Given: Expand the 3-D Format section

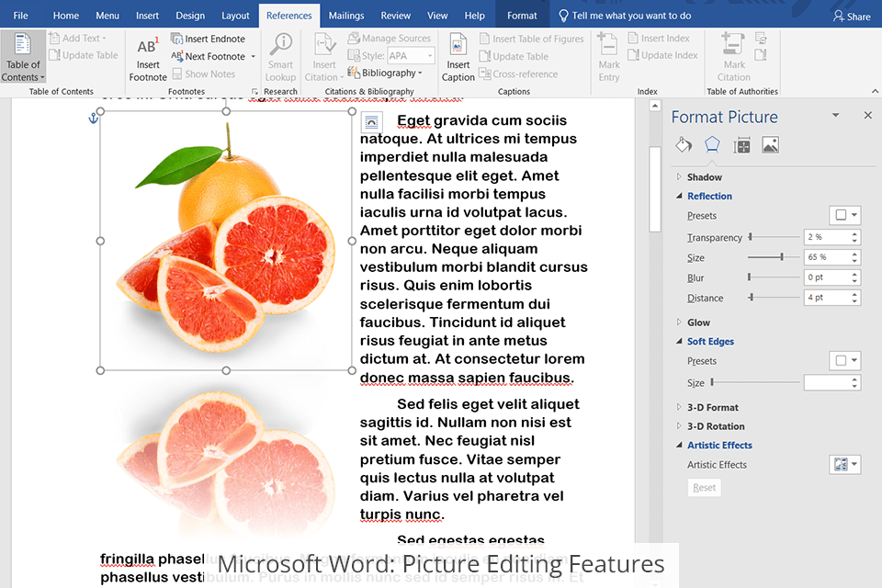Looking at the screenshot, I should pos(712,407).
